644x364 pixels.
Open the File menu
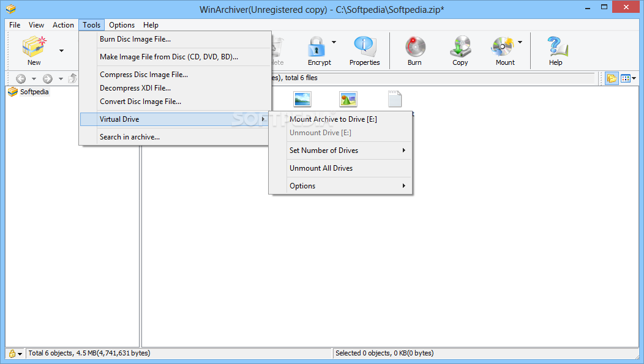pos(15,25)
